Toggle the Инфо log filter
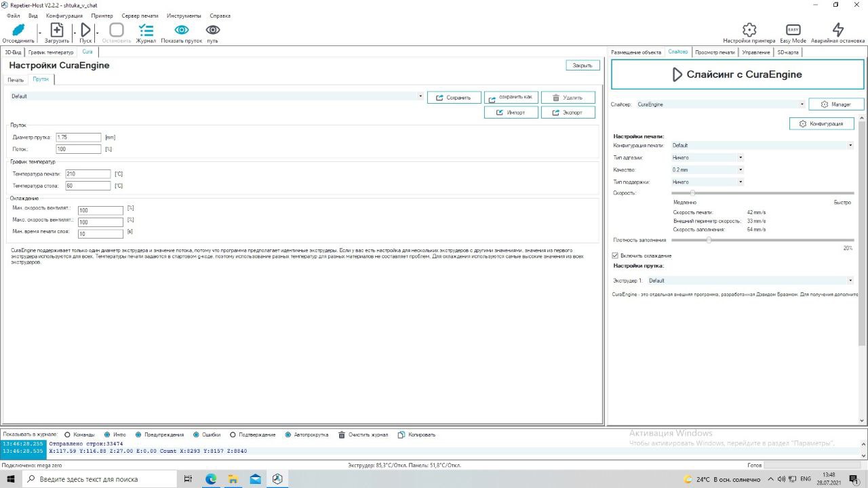868x488 pixels. click(108, 434)
